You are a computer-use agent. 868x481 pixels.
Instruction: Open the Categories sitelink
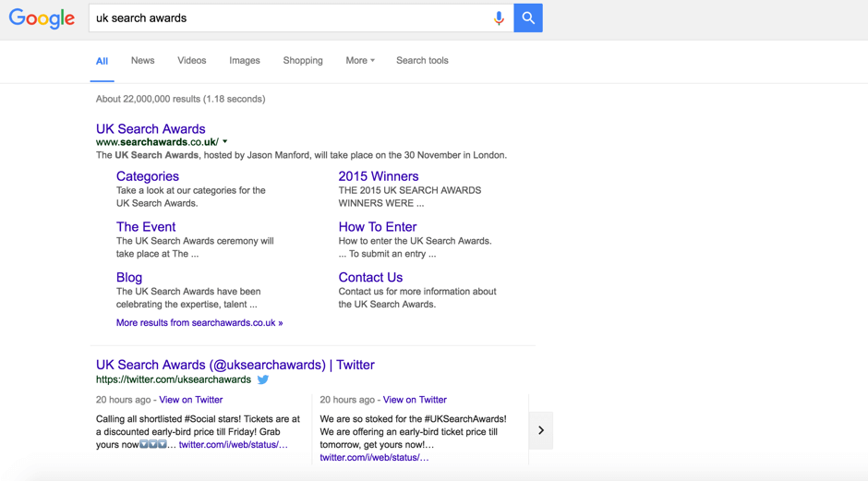pyautogui.click(x=148, y=176)
